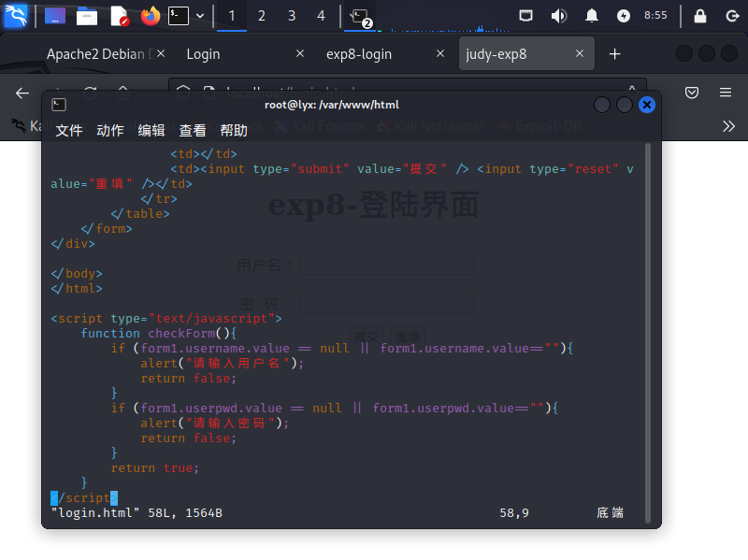Show more bookmarks chevron

click(728, 126)
